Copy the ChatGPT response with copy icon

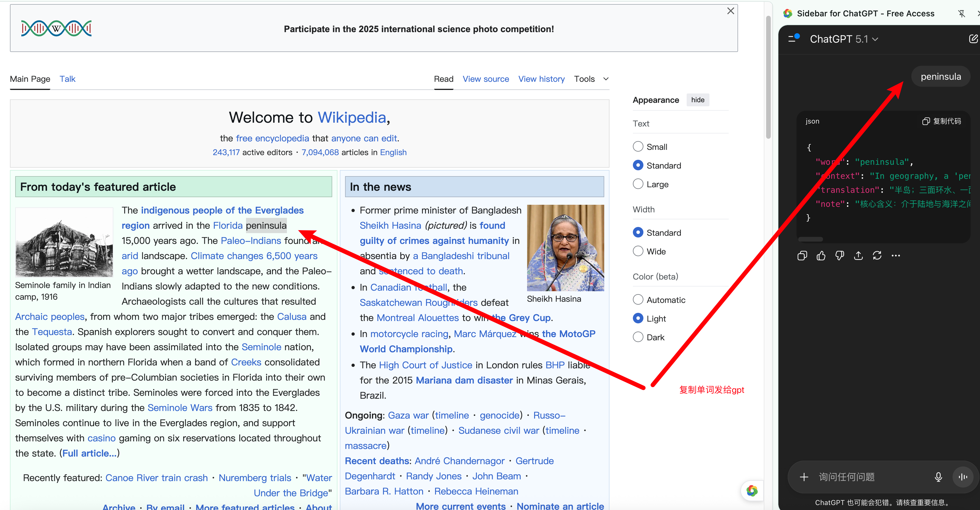(802, 256)
